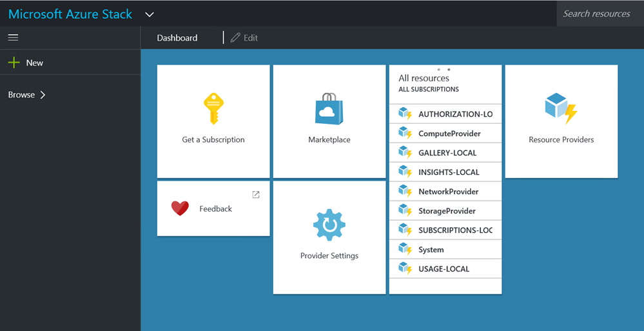The height and width of the screenshot is (331, 644).
Task: Expand the Microsoft Azure Stack dropdown chevron
Action: coord(150,14)
